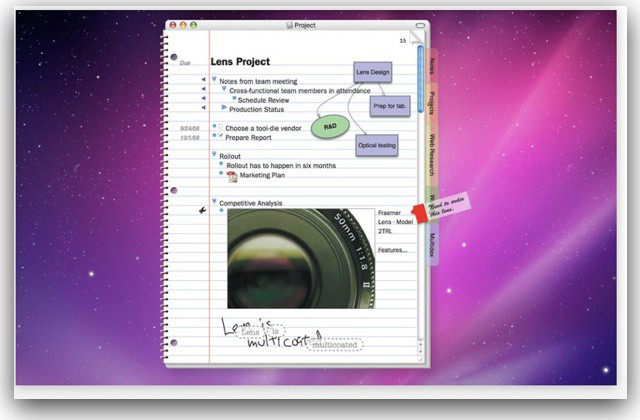Collapse Cross-functional team members in attendance
This screenshot has height=420, width=640.
(224, 89)
